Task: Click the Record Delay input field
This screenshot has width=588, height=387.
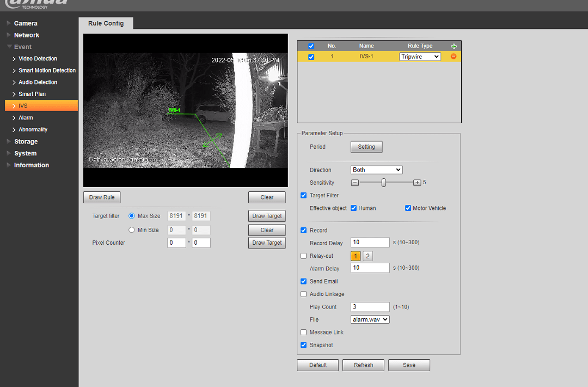Action: (370, 243)
